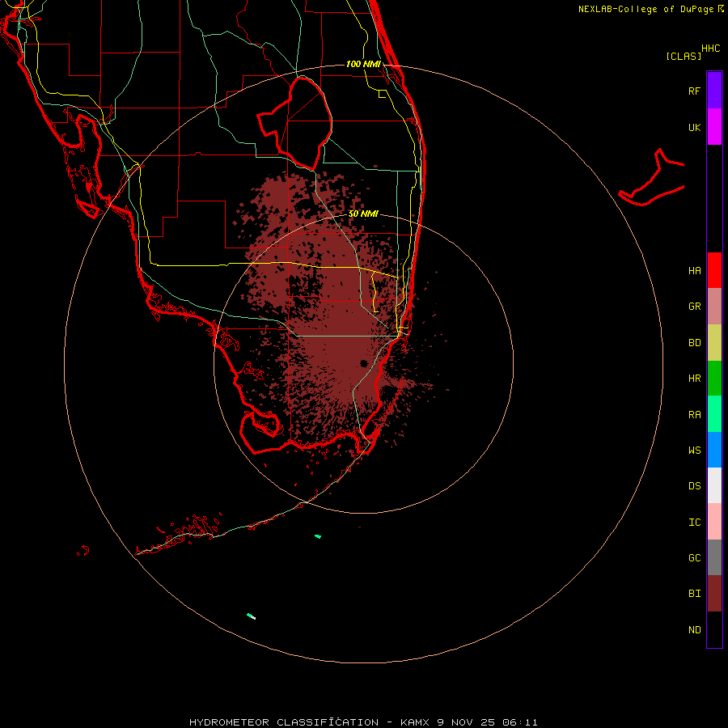Click the black radar site dot
The image size is (728, 728).
pyautogui.click(x=363, y=363)
